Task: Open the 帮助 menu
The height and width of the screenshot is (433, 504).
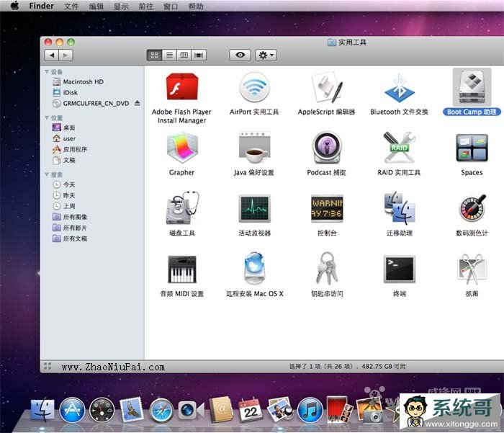Action: point(196,6)
